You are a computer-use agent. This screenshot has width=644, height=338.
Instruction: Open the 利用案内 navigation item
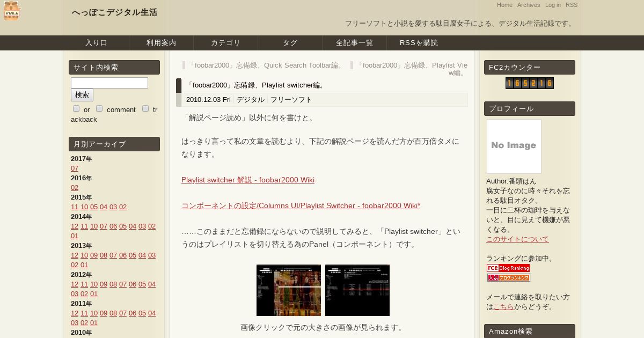[161, 43]
